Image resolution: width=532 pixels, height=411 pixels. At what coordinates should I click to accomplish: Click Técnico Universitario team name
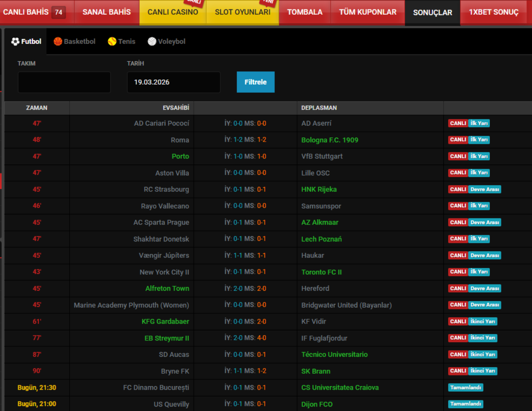pos(335,355)
